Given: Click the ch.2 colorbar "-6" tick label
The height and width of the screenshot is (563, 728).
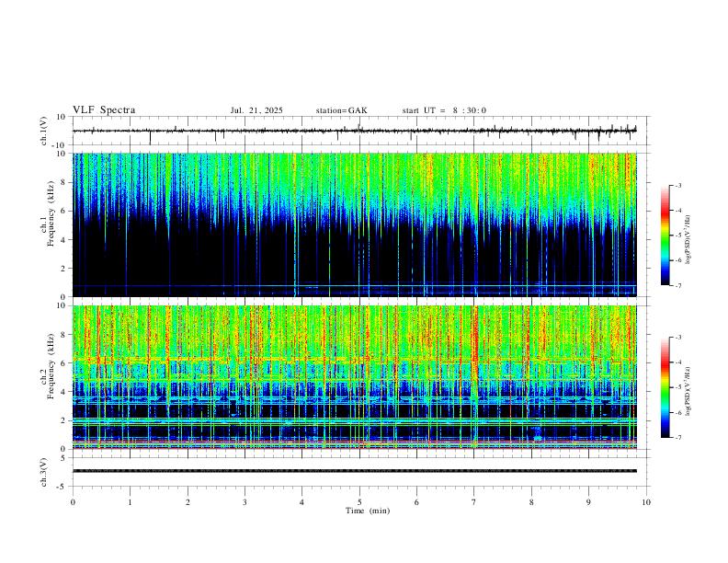Looking at the screenshot, I should click(678, 412).
